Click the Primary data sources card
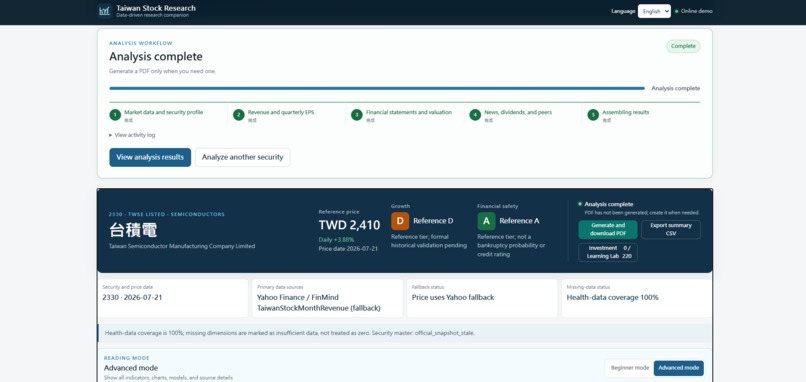This screenshot has width=806, height=382. pos(327,298)
